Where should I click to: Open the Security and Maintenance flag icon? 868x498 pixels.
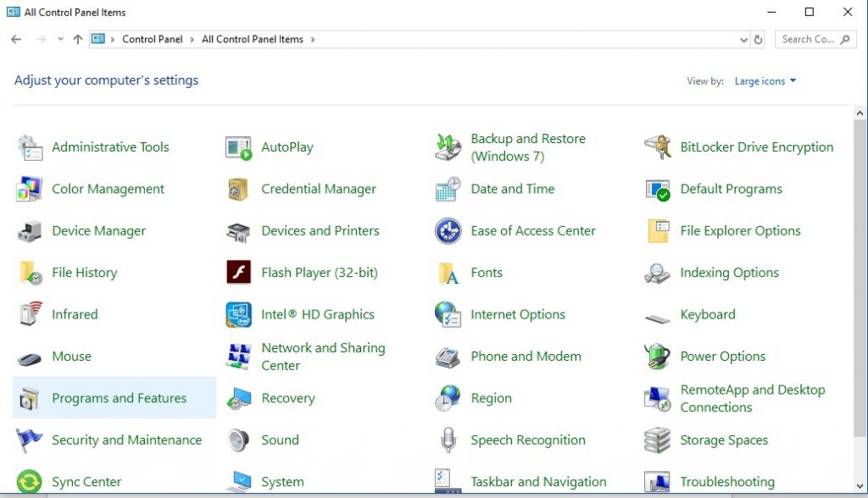tap(30, 440)
